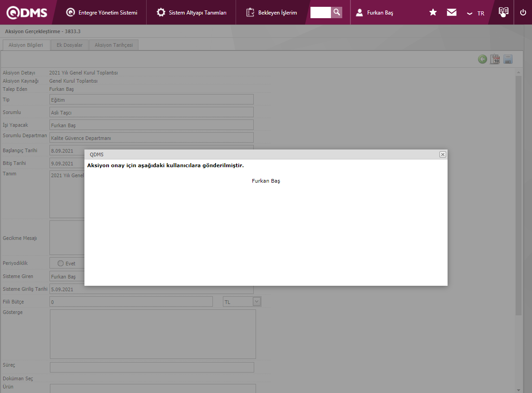Switch to the Aksiyon Tarihçesi tab

click(113, 45)
